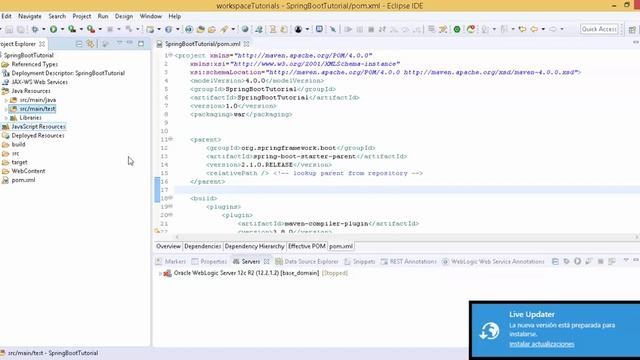Click the Open Task folder icon in toolbar

[211, 29]
